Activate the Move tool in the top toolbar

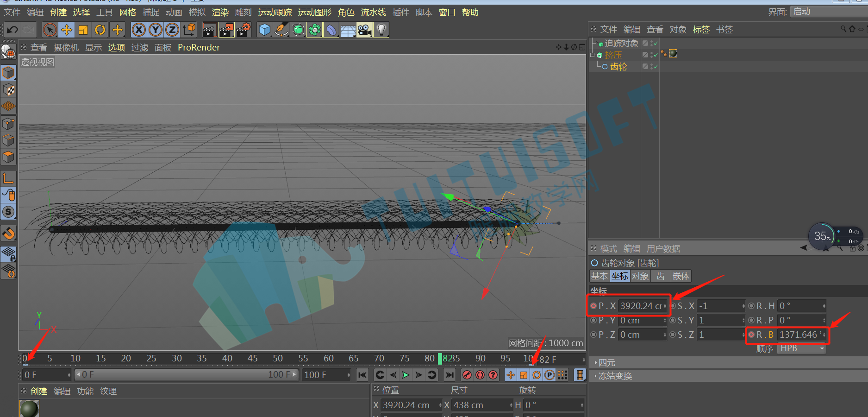click(67, 30)
